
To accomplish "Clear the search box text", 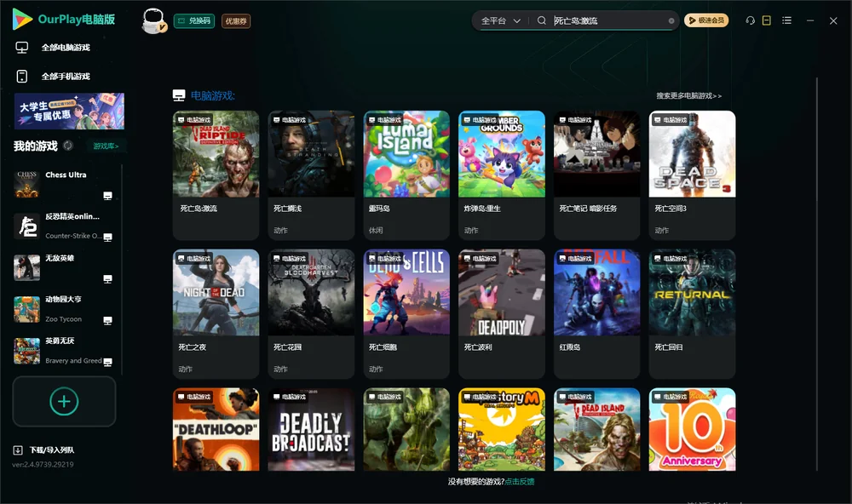I will click(671, 21).
